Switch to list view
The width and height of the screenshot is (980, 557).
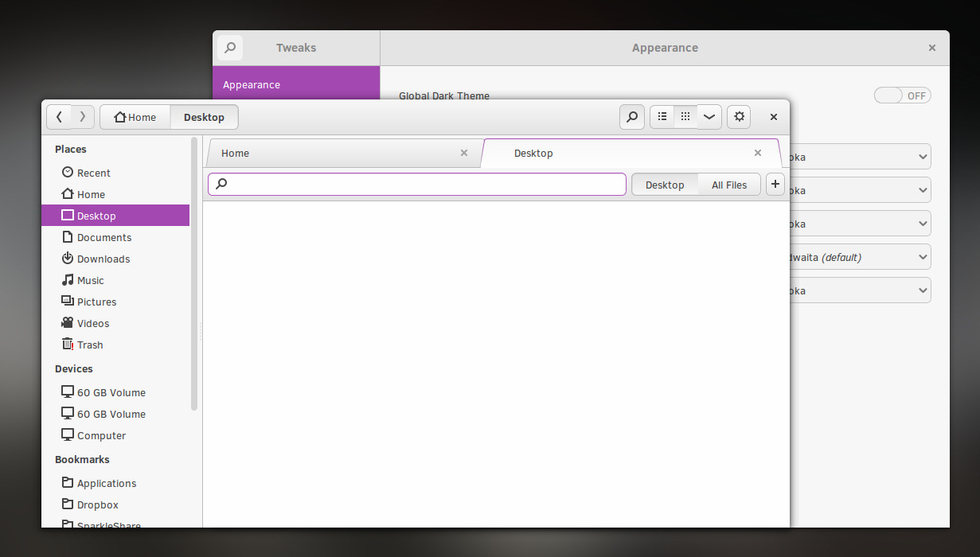point(662,116)
